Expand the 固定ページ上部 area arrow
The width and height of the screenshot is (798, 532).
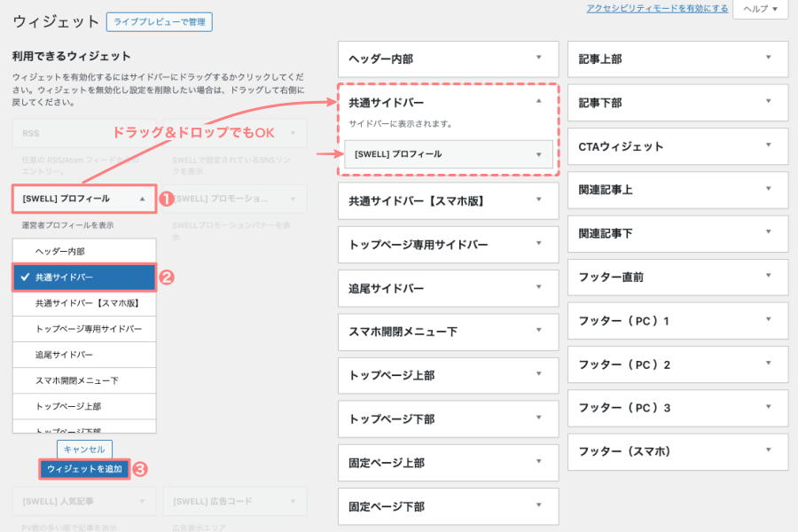(537, 462)
